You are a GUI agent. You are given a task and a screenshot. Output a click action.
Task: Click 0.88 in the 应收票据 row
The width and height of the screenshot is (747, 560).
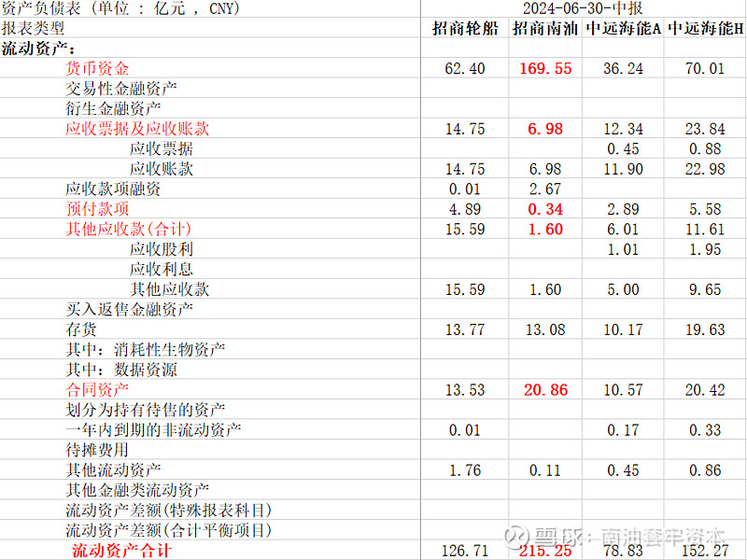click(x=705, y=148)
